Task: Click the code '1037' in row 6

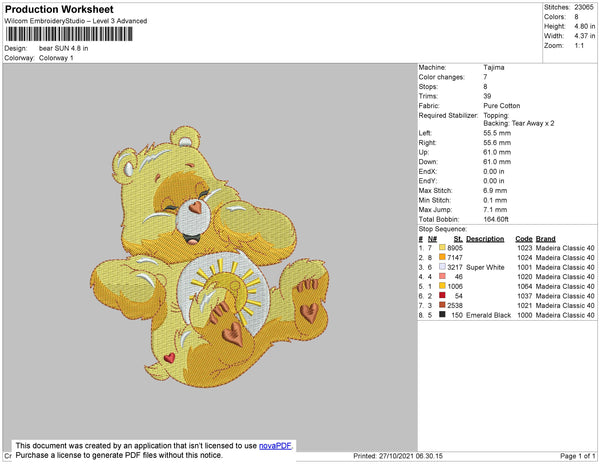Action: click(x=525, y=296)
